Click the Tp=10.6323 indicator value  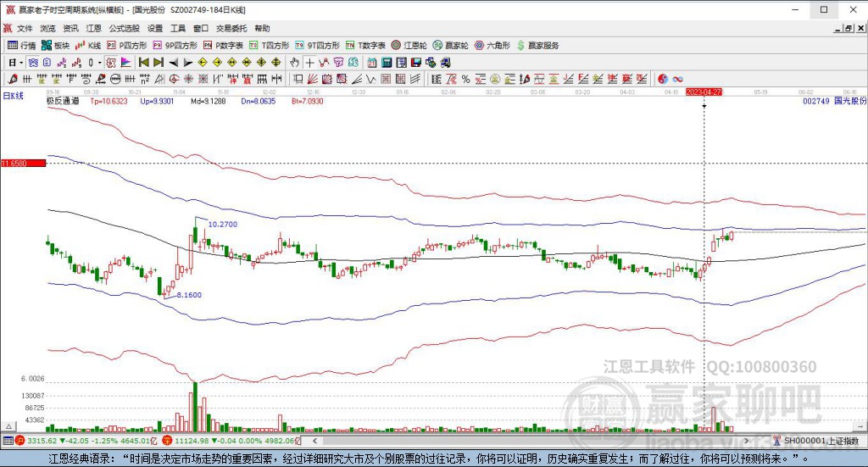(109, 101)
